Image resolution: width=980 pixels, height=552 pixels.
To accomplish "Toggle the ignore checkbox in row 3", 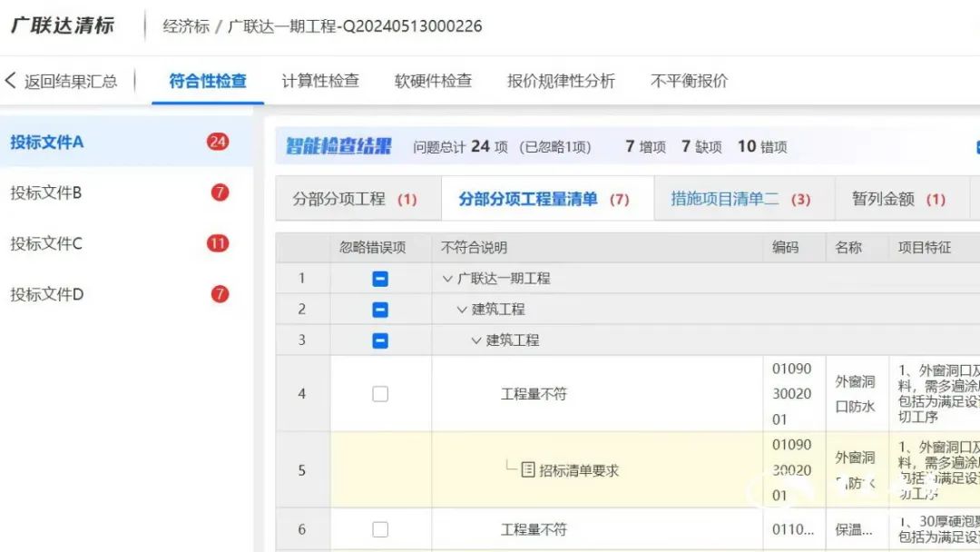I will 380,340.
